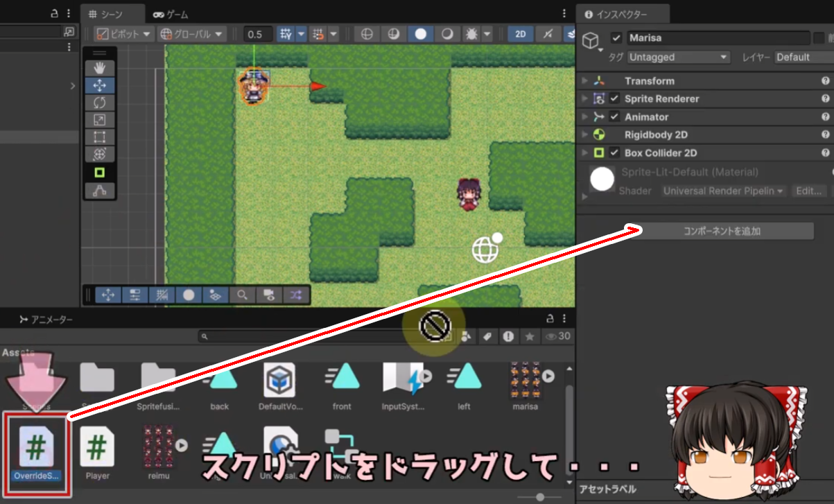The height and width of the screenshot is (504, 834).
Task: Disable the Box Collider 2D checkbox
Action: [614, 153]
